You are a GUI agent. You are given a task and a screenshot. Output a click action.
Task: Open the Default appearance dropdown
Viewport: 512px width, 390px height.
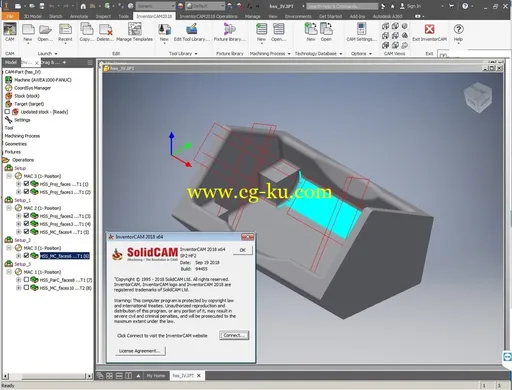point(205,6)
